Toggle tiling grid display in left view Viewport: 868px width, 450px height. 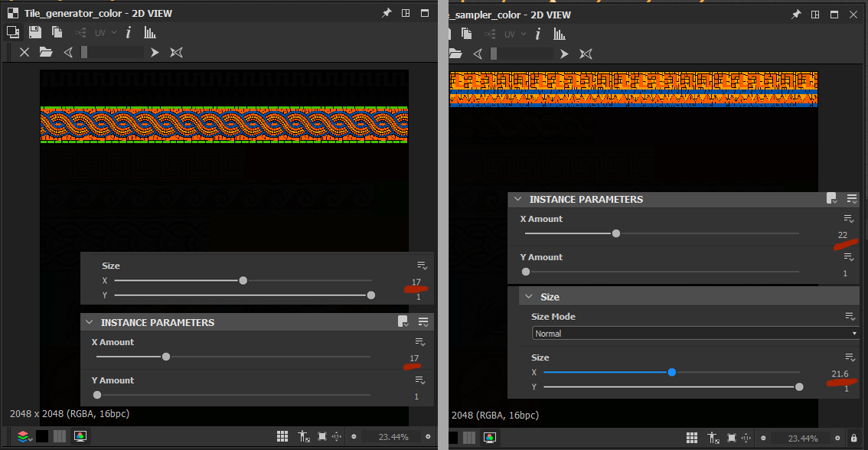pyautogui.click(x=282, y=437)
